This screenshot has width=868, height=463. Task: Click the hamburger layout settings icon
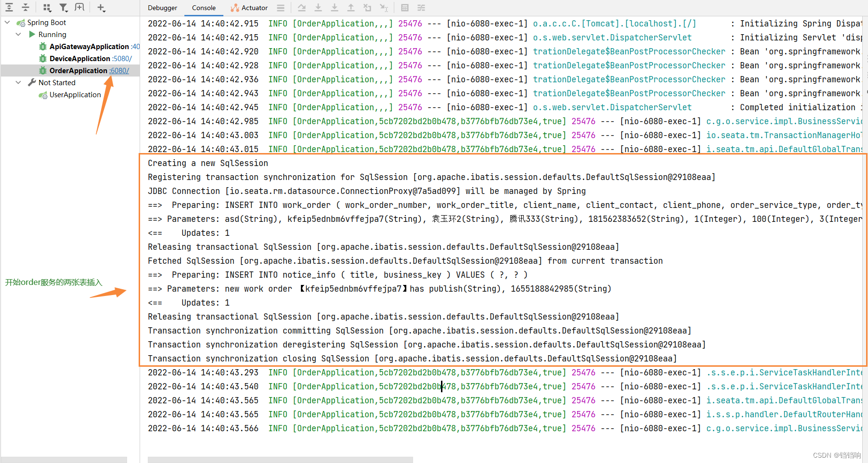(x=281, y=8)
